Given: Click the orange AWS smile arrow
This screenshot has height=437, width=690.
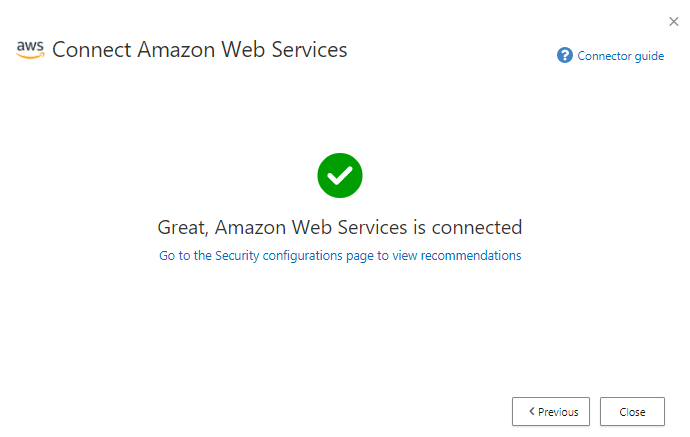Looking at the screenshot, I should (30, 56).
